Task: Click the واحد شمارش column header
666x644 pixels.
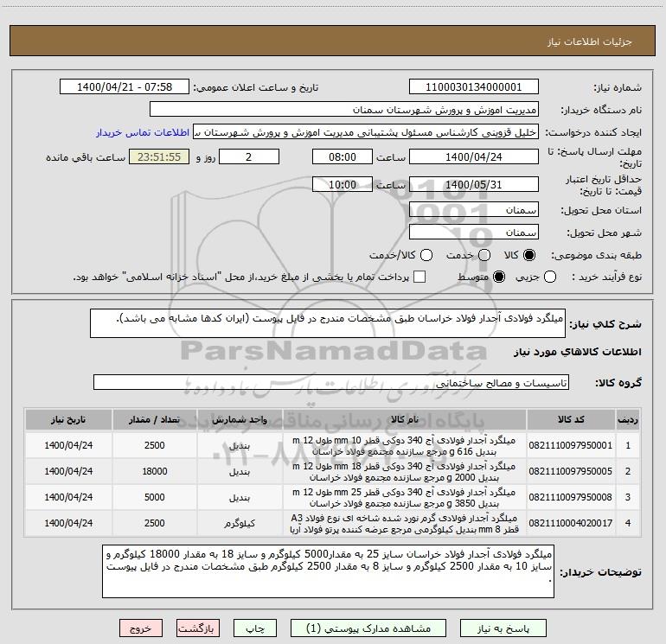Action: tap(240, 420)
